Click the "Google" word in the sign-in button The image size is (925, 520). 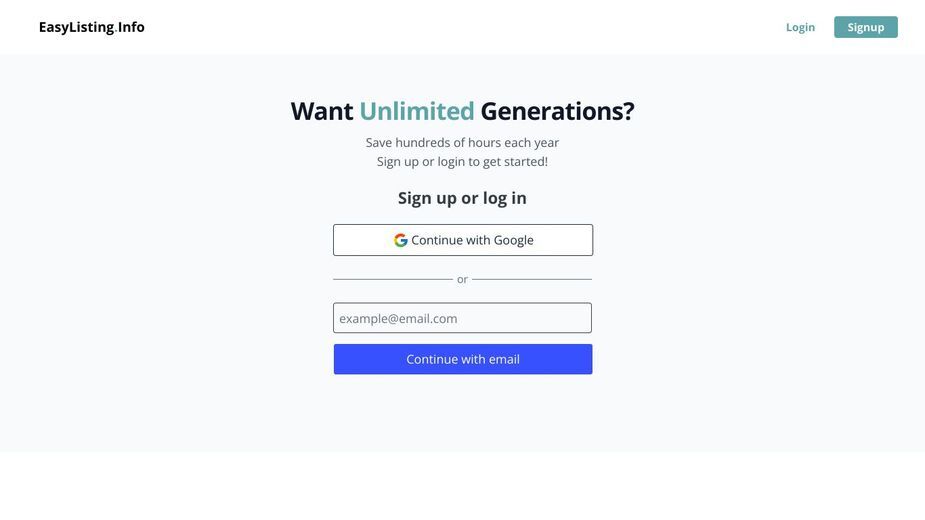513,240
